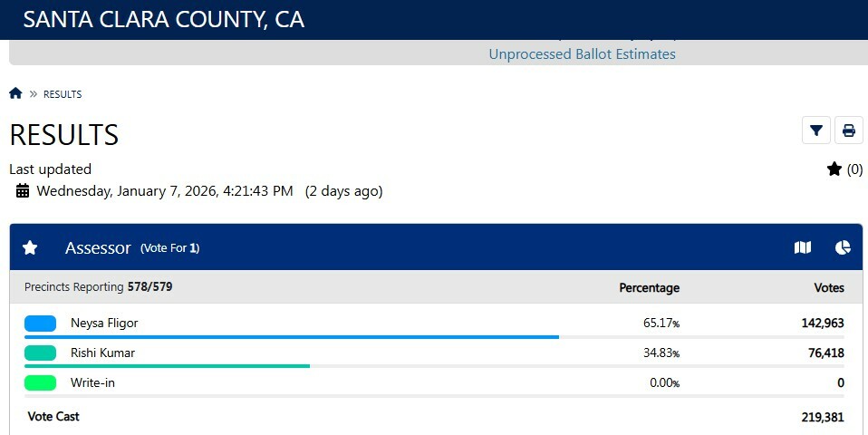Open map view for Assessor contest
Screen dimensions: 868x435
(803, 247)
